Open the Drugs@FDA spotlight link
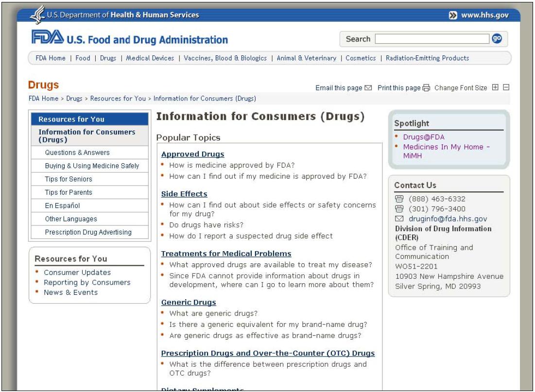 (x=424, y=137)
